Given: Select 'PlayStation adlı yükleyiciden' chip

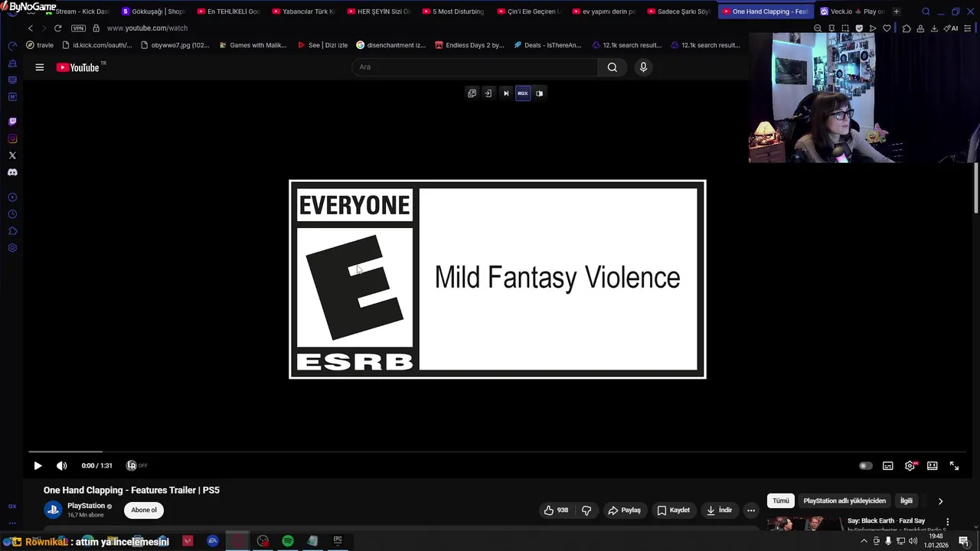Looking at the screenshot, I should (844, 500).
